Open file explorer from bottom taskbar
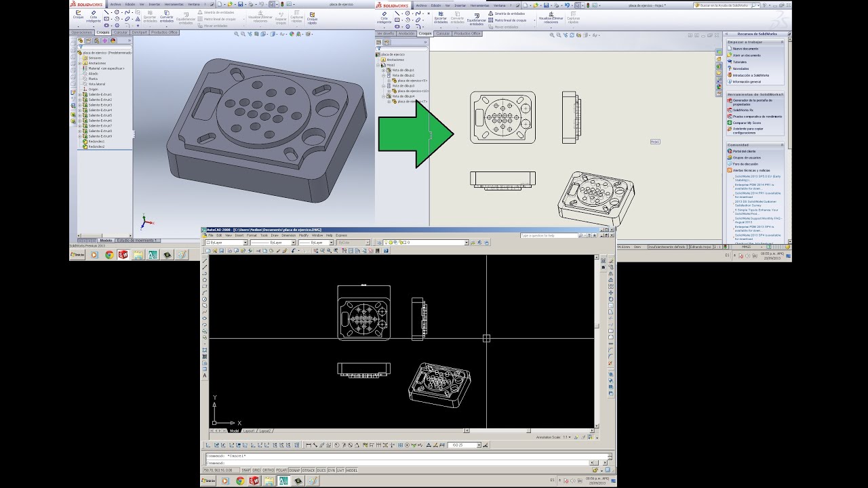The height and width of the screenshot is (488, 868). point(269,481)
